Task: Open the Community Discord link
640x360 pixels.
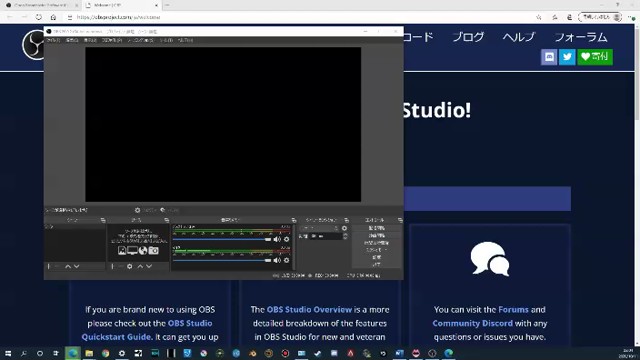Action: click(472, 323)
